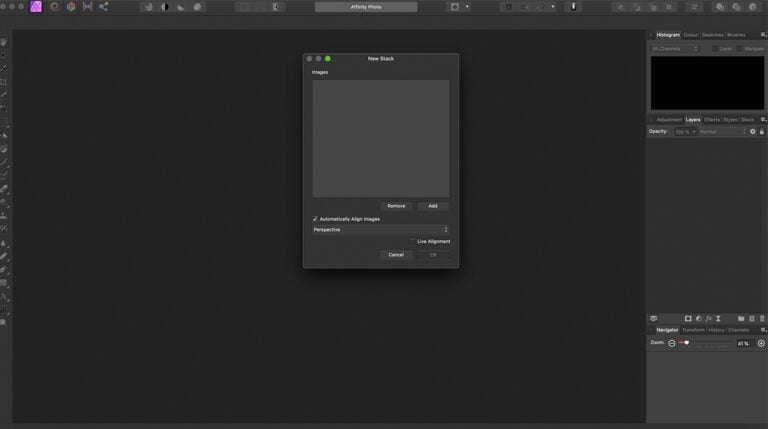768x429 pixels.
Task: Select the Clone Brush tool
Action: [x=3, y=215]
